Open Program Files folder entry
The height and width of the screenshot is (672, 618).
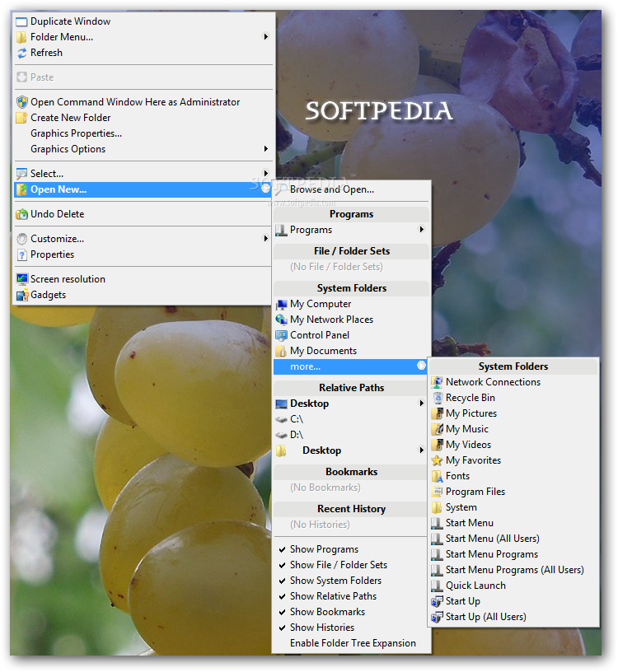click(x=514, y=492)
